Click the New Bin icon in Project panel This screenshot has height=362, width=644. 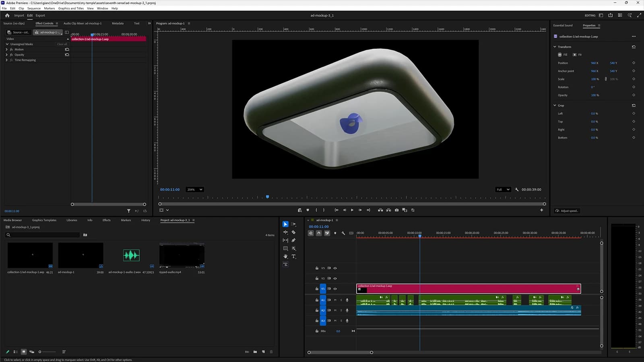[255, 352]
